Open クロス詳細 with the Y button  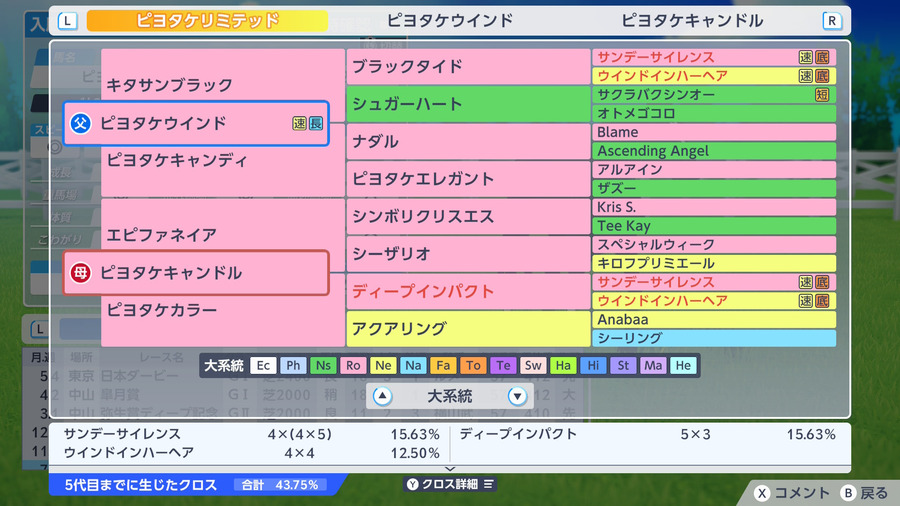tap(450, 484)
